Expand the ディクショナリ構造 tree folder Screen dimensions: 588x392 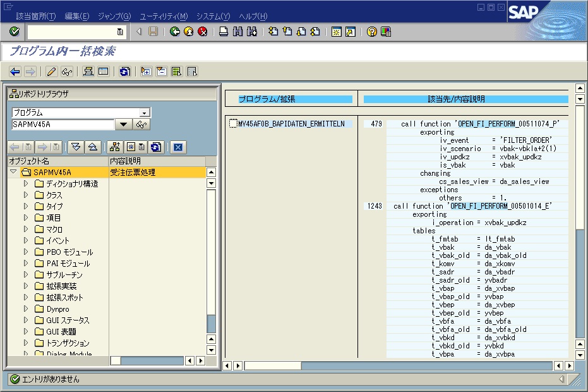[x=26, y=184]
